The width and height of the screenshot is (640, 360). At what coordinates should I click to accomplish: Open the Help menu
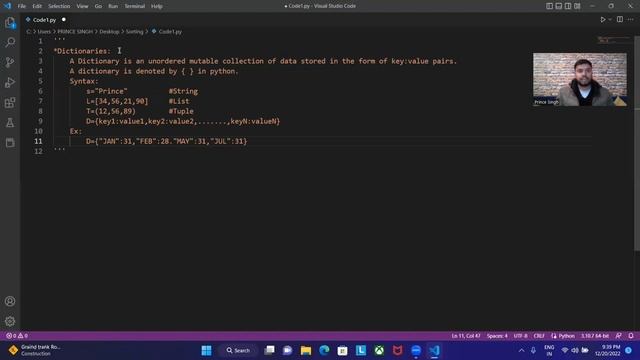[157, 6]
